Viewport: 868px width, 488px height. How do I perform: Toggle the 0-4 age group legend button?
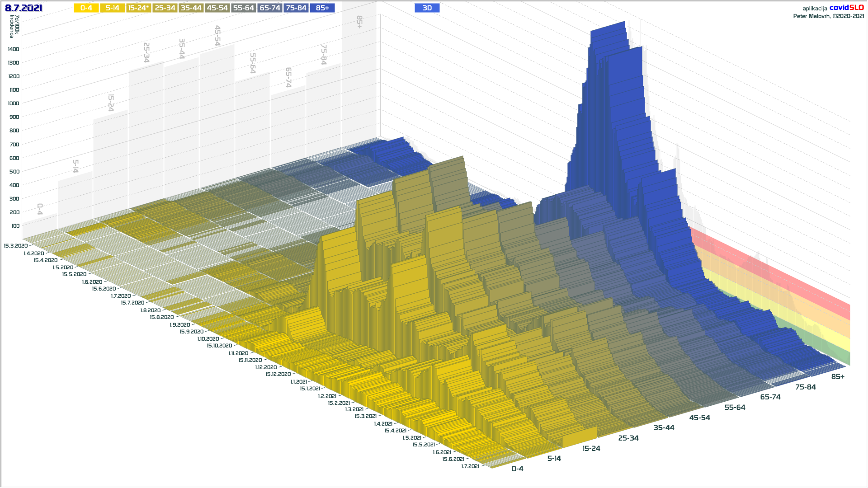click(x=86, y=8)
